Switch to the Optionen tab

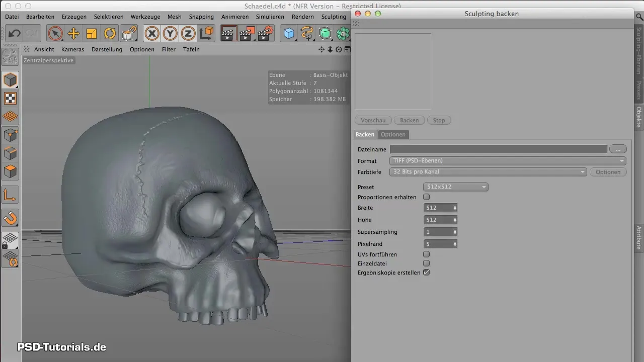(393, 134)
